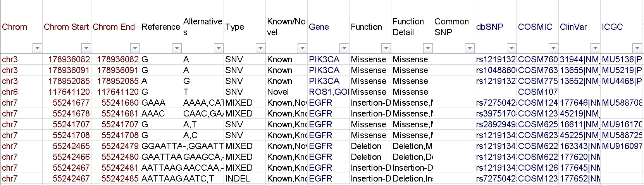
Task: Click the ROS1 gene cell
Action: tap(329, 92)
